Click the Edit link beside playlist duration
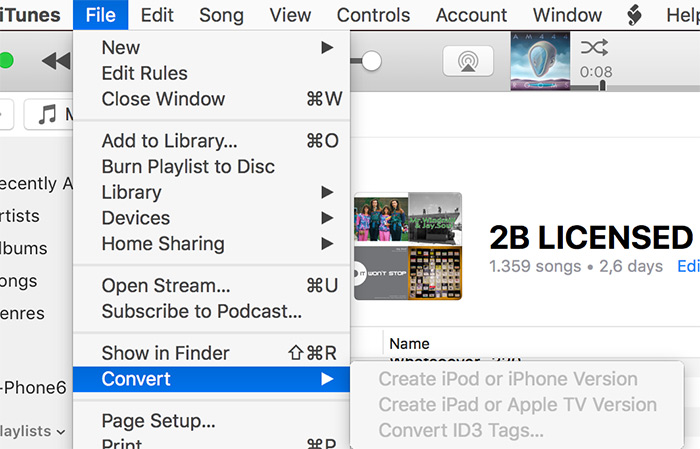 [688, 266]
